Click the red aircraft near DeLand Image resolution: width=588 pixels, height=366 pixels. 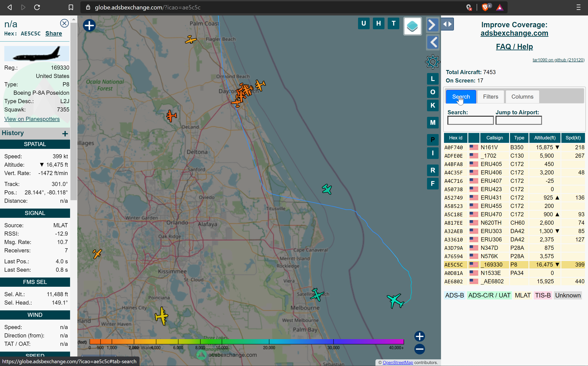(171, 116)
